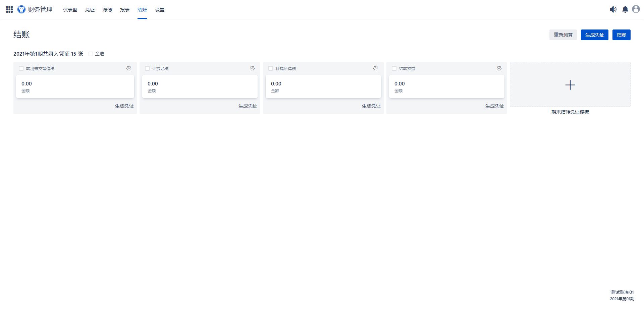Click the 0.00 amount in 转出未交增值税 card

point(26,83)
